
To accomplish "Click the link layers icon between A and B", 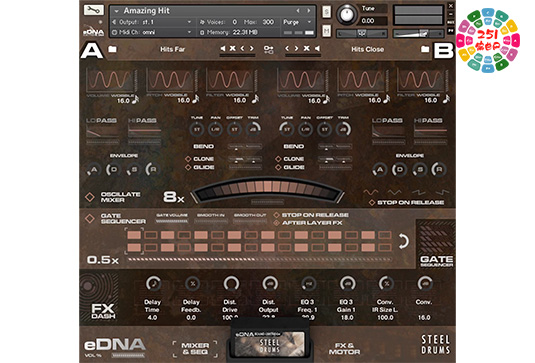I will pyautogui.click(x=269, y=49).
